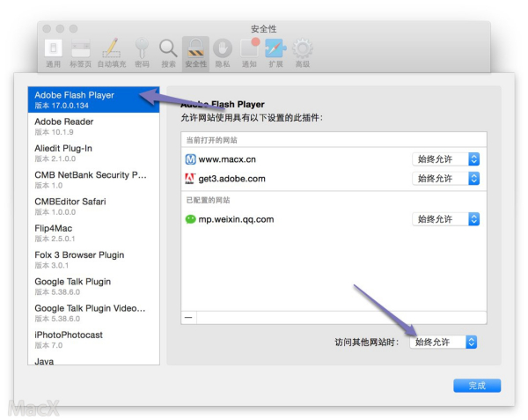Open the Tabs (标签页) preferences icon
The image size is (528, 420).
pyautogui.click(x=80, y=53)
